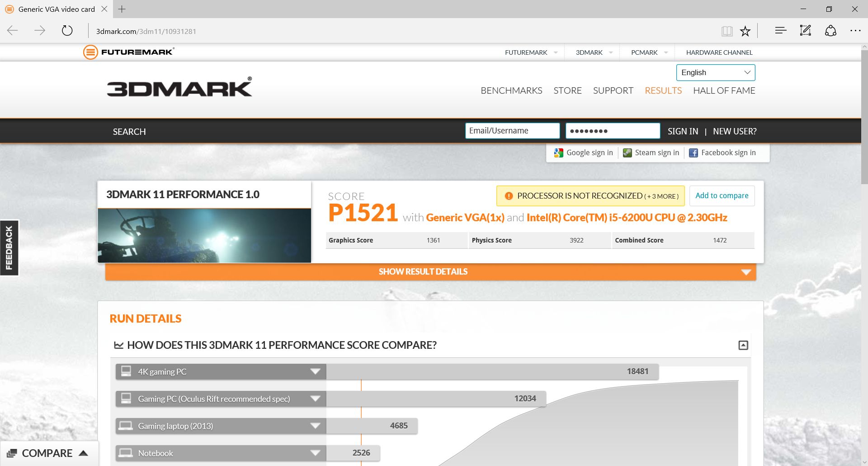Expand SHOW RESULT DETAILS bar

coord(431,272)
